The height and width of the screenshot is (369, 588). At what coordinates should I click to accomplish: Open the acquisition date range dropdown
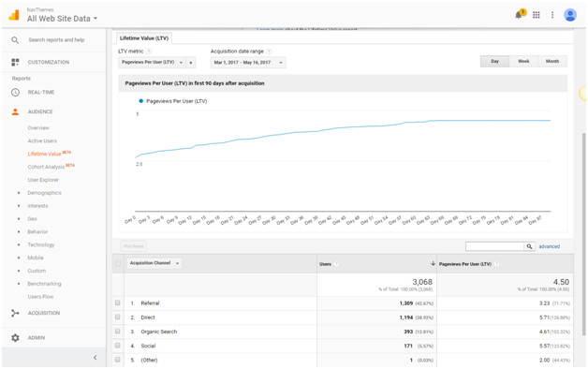tap(248, 62)
